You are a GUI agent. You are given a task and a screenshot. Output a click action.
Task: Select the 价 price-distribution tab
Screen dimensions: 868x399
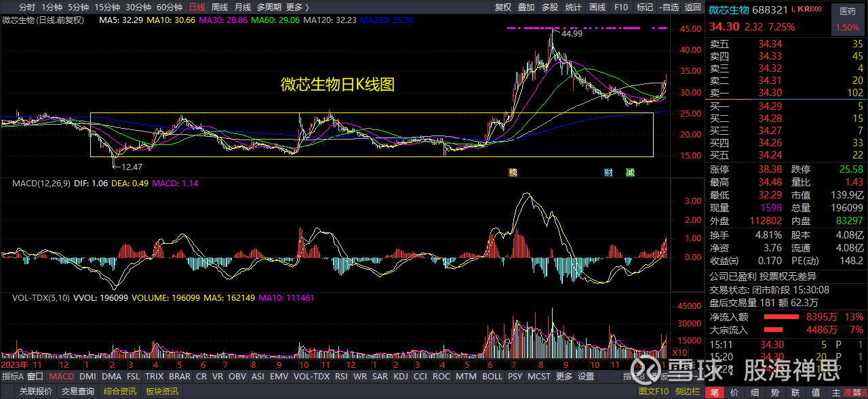[734, 392]
